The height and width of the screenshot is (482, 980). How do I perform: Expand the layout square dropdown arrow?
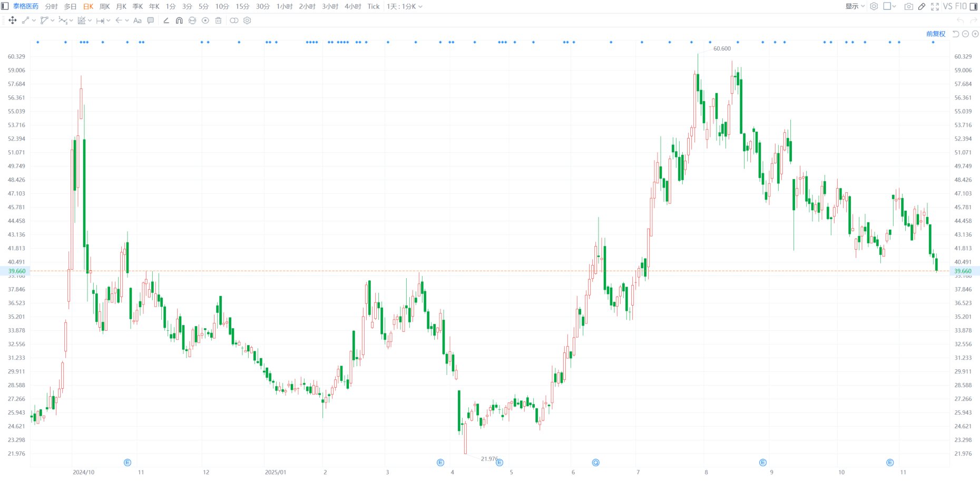pyautogui.click(x=894, y=6)
